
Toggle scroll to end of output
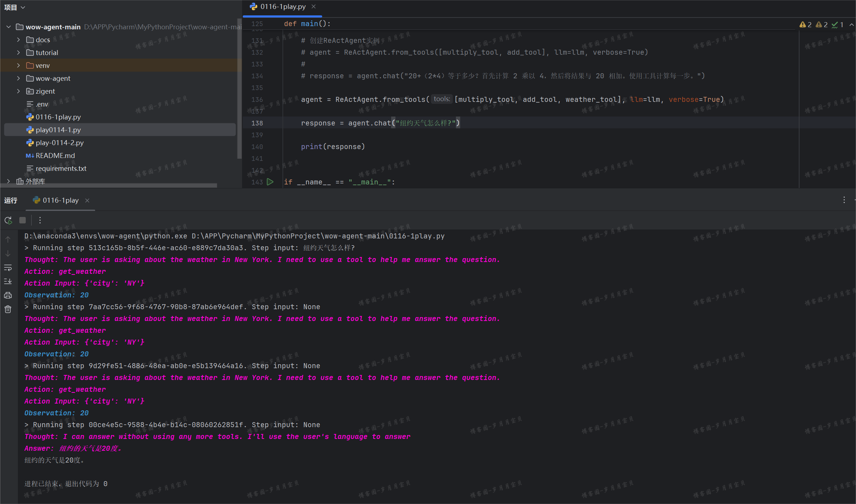(x=8, y=282)
